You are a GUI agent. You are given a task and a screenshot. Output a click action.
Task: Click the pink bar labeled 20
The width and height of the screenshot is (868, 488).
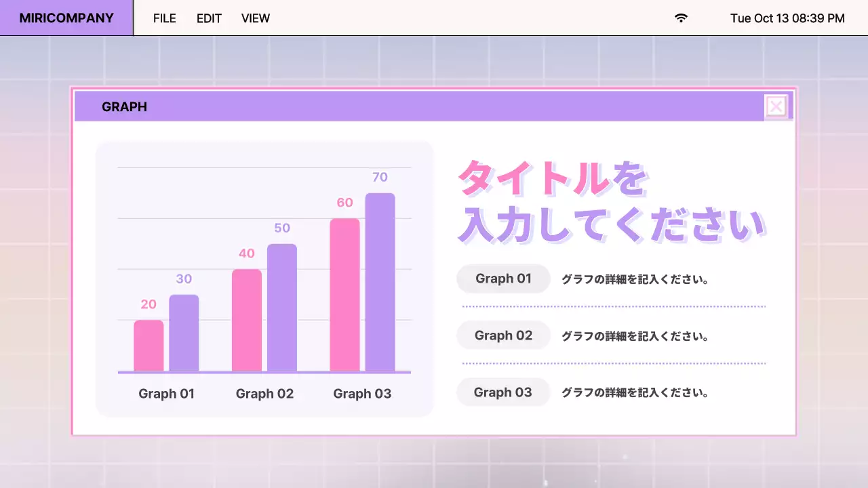[x=149, y=346]
